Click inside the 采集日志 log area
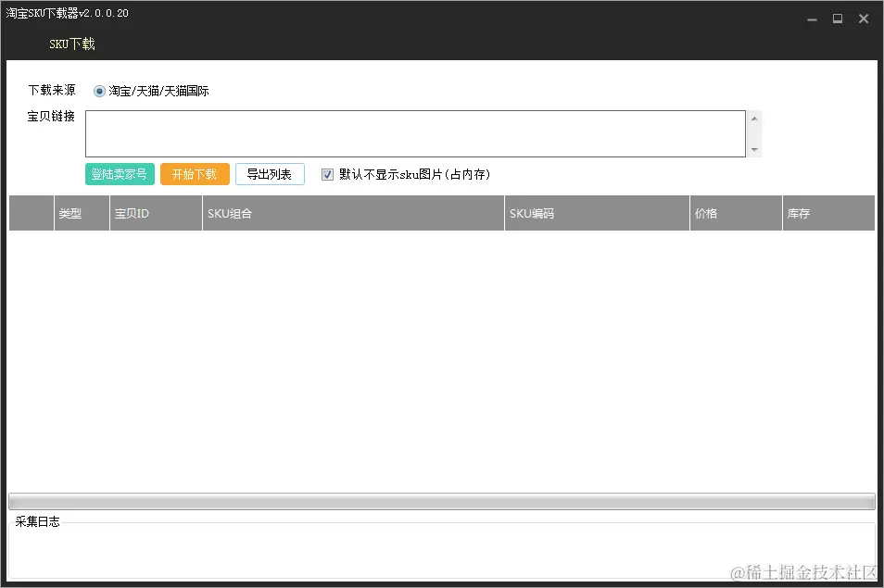This screenshot has width=884, height=588. 442,552
